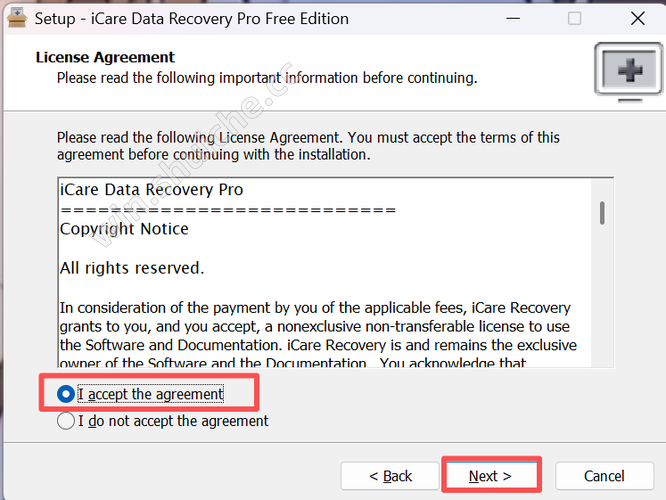
Task: Maximize the Setup window
Action: [x=574, y=19]
